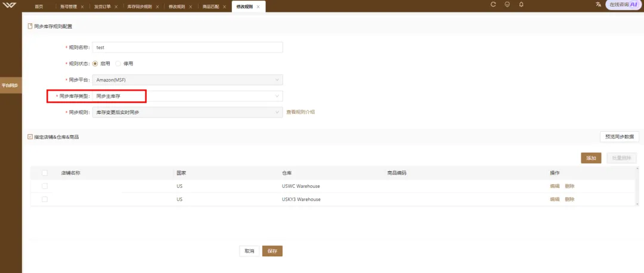The image size is (644, 273).
Task: Click the 店铺名称 column header
Action: [70, 173]
